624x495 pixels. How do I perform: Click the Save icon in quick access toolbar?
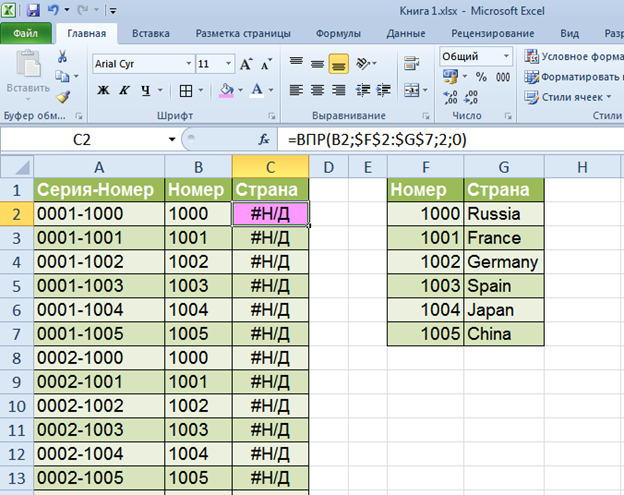click(x=34, y=10)
